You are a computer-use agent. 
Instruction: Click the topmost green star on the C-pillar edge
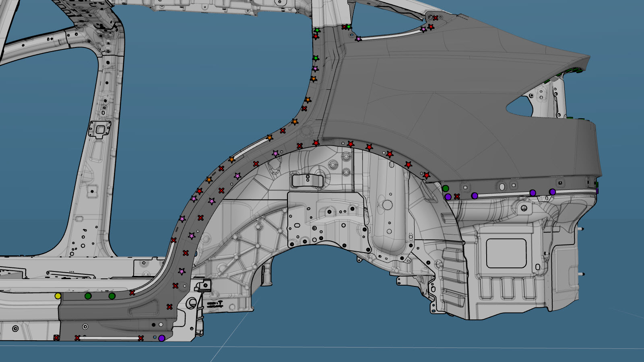tap(317, 30)
